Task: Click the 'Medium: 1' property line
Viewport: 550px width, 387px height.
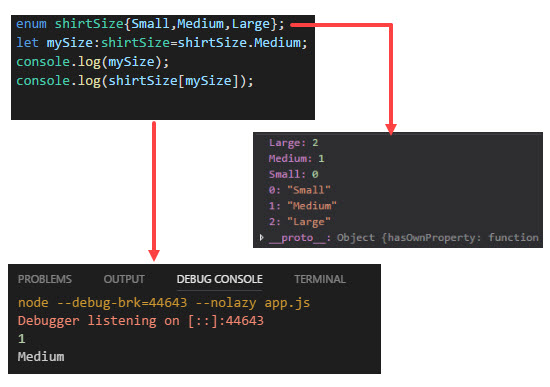Action: (x=296, y=159)
